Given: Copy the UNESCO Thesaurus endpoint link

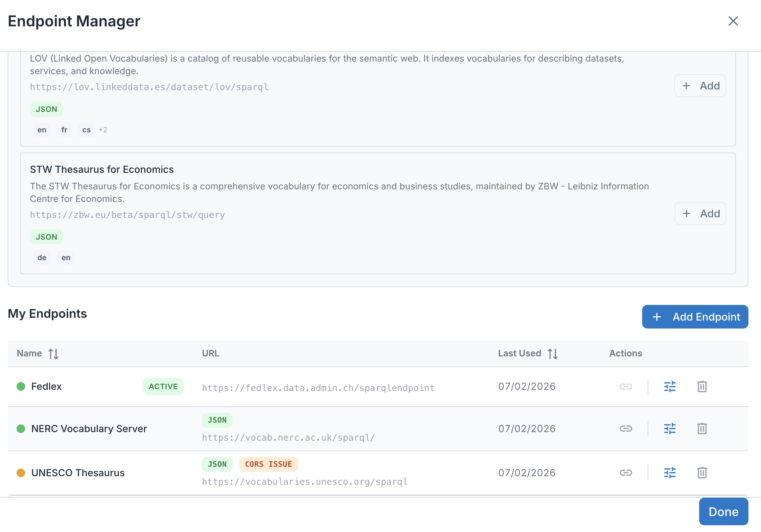Looking at the screenshot, I should point(626,473).
